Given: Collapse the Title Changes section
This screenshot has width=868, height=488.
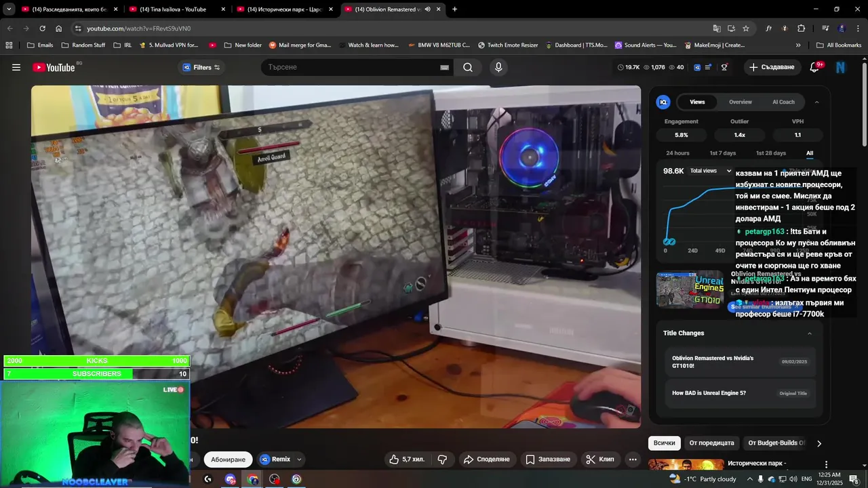Looking at the screenshot, I should (x=810, y=333).
